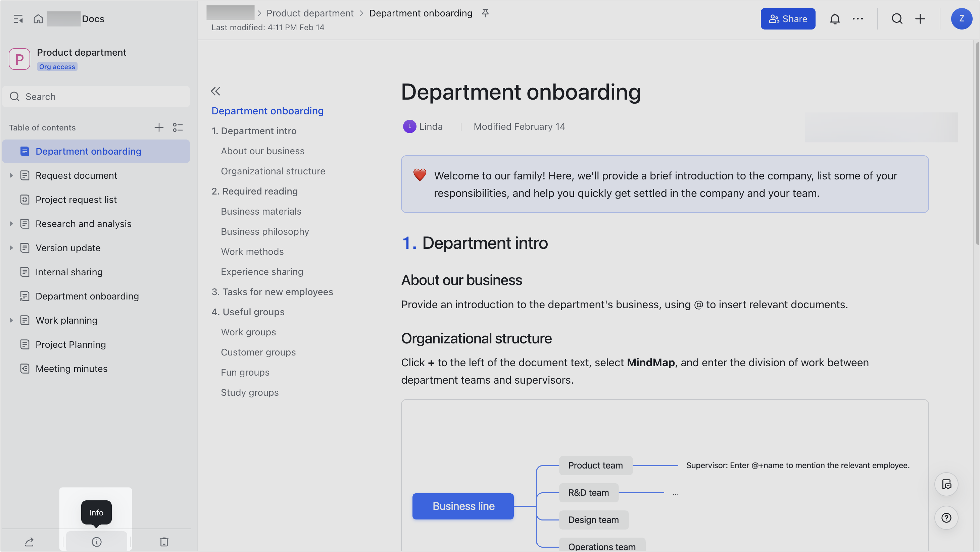Jump to About our business outline entry

[262, 151]
